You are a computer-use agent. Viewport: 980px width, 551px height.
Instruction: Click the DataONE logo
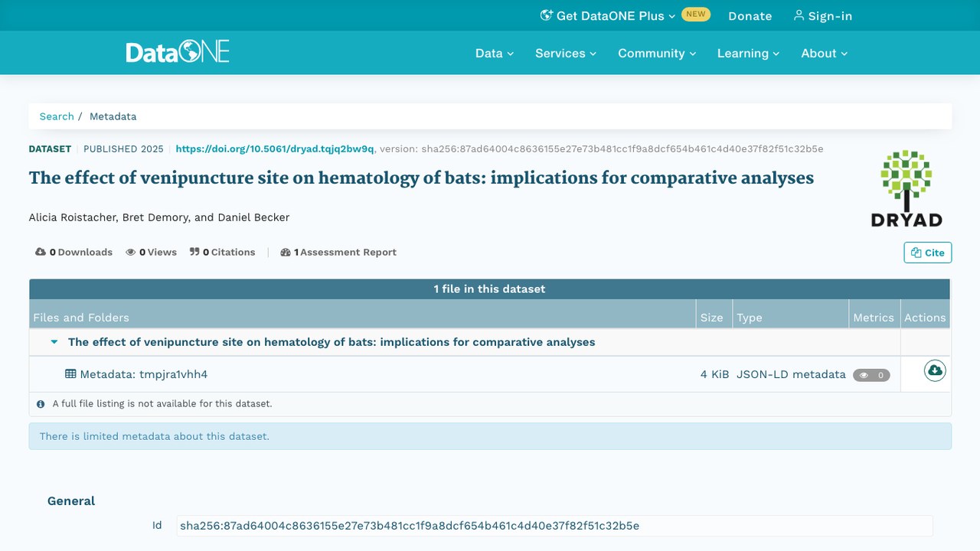click(x=178, y=53)
